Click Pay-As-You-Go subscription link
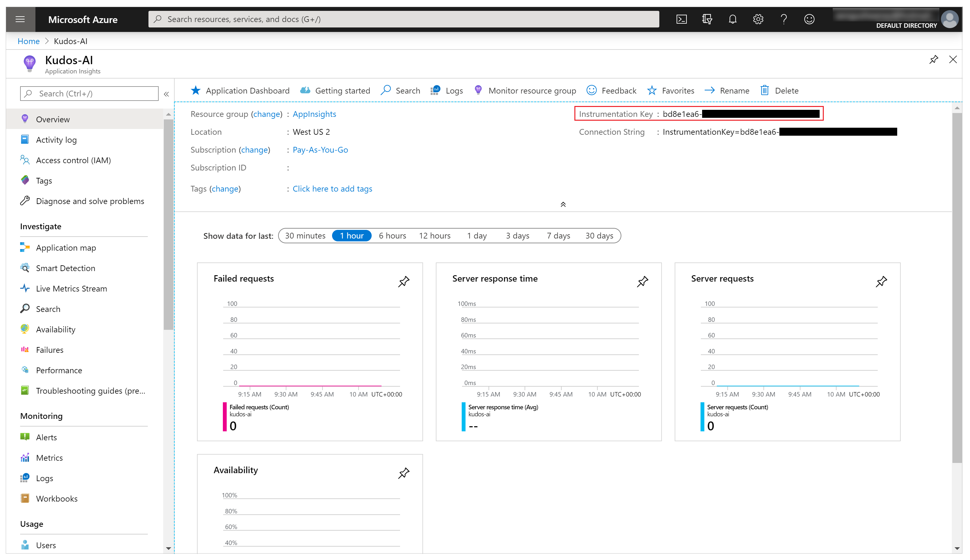The width and height of the screenshot is (970, 560). (320, 149)
